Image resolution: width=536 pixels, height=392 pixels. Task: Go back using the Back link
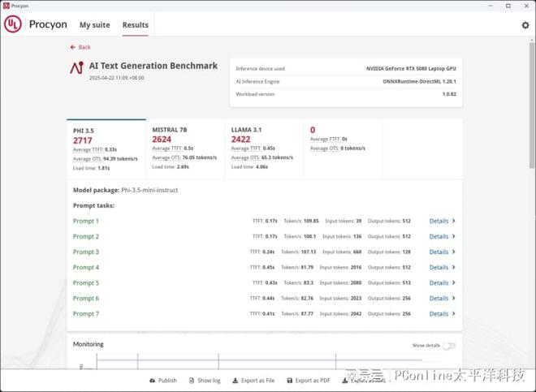tap(80, 47)
